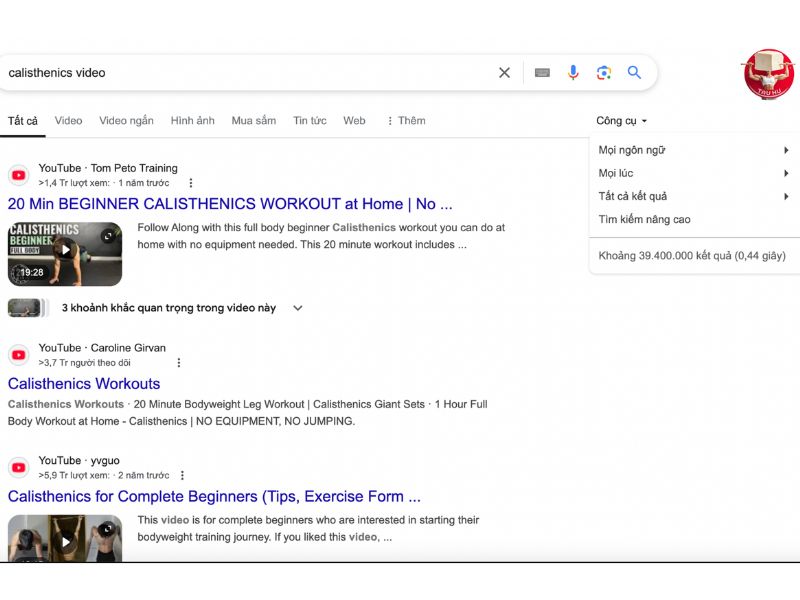Click the 'YouTube · Caroline Girvan' source text

tap(102, 348)
